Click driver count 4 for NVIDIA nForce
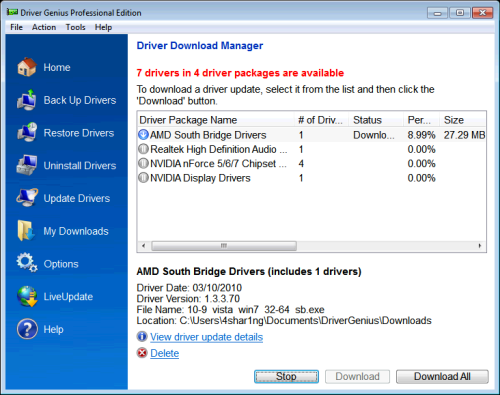 (x=301, y=164)
